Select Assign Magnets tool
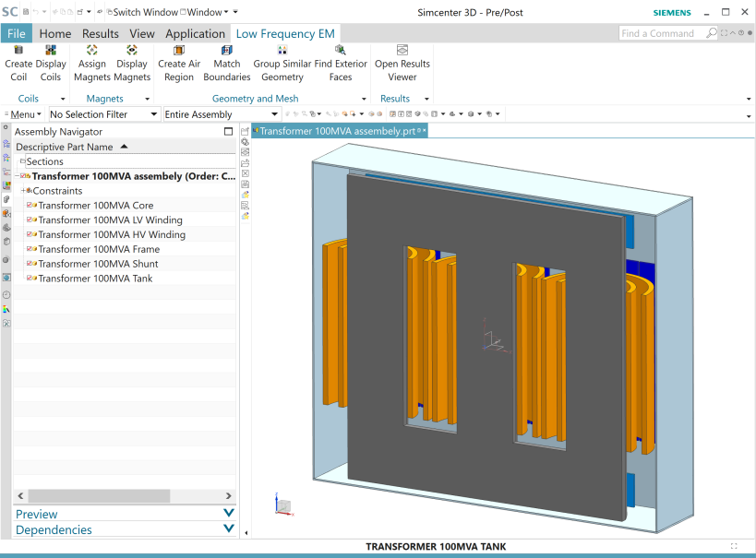Screen dimensions: 756x558 [91, 64]
